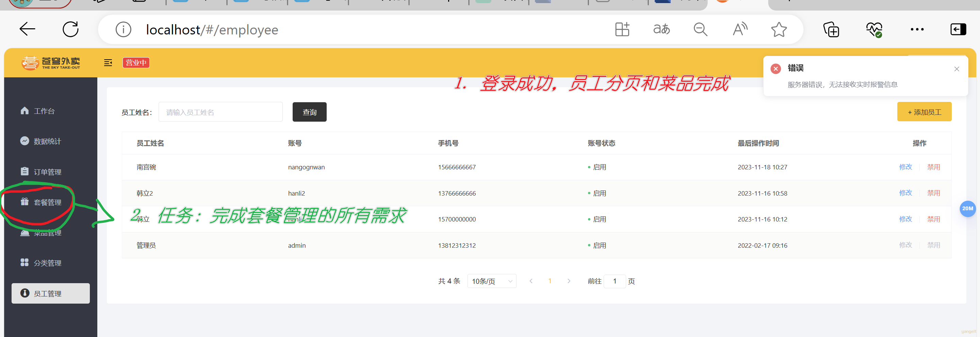
Task: Click timestamp 2022-02-17 09:16
Action: tap(762, 245)
